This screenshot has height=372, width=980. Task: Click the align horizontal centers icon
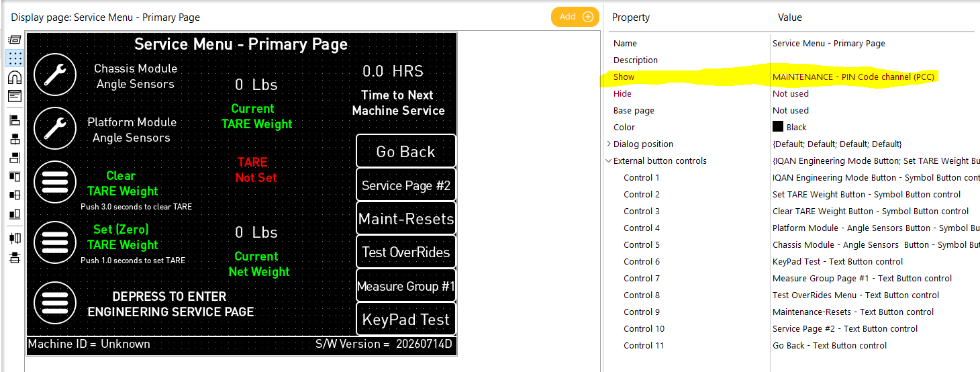click(x=14, y=139)
